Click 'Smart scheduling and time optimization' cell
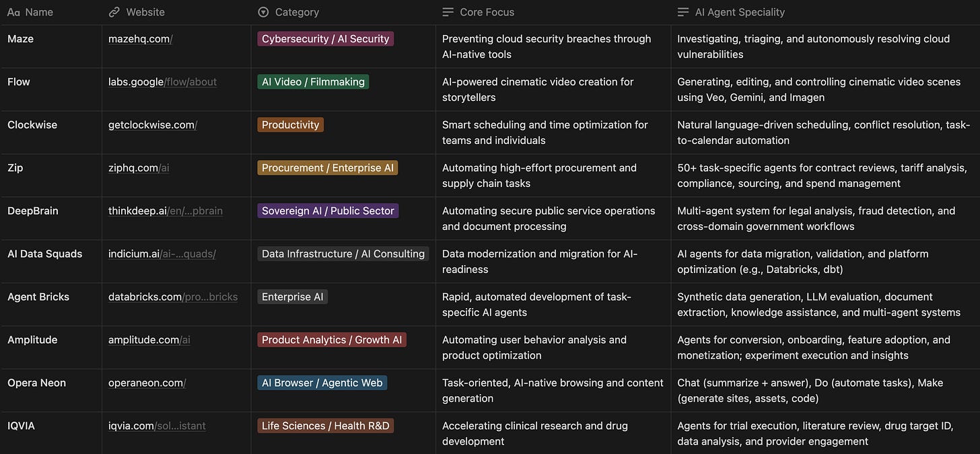 553,133
